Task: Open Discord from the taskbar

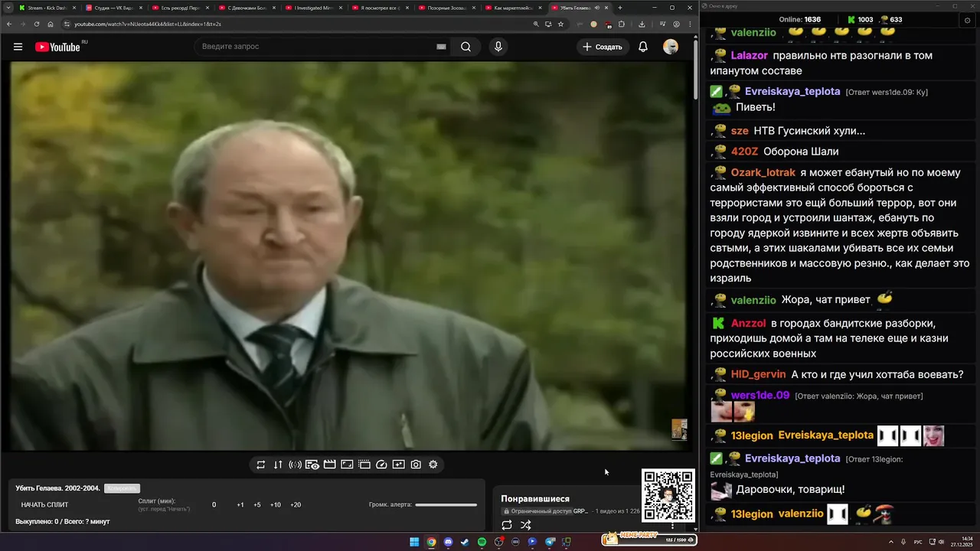Action: [x=448, y=542]
